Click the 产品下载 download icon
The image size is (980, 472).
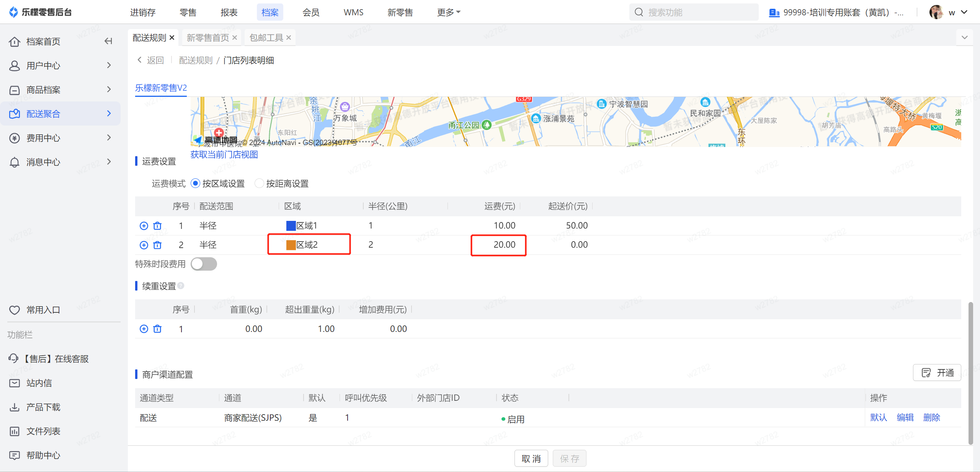pos(15,407)
